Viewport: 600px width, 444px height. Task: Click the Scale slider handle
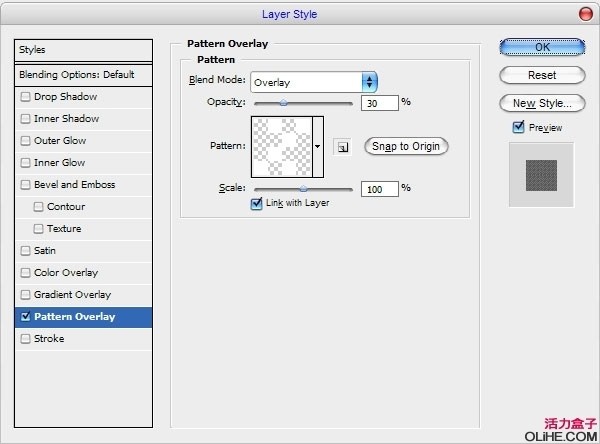pos(303,188)
